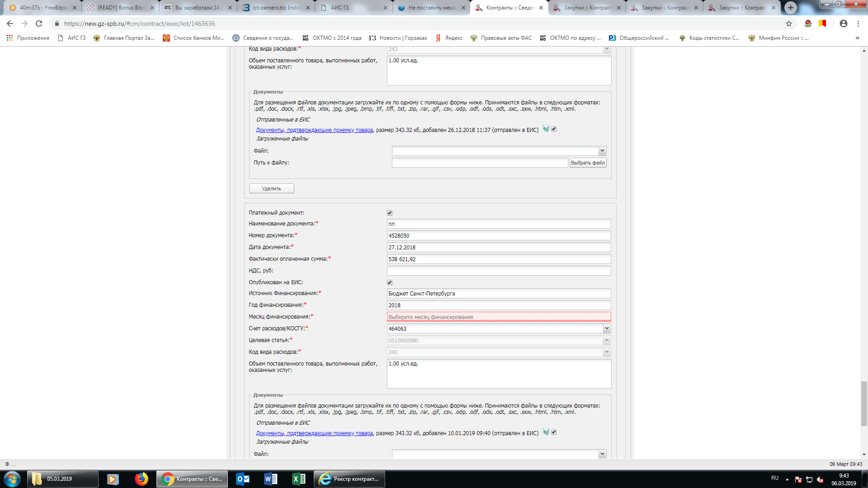Click the recycle icon next to the 26.12.2018 document
Viewport: 868px width, 488px height.
pos(546,129)
